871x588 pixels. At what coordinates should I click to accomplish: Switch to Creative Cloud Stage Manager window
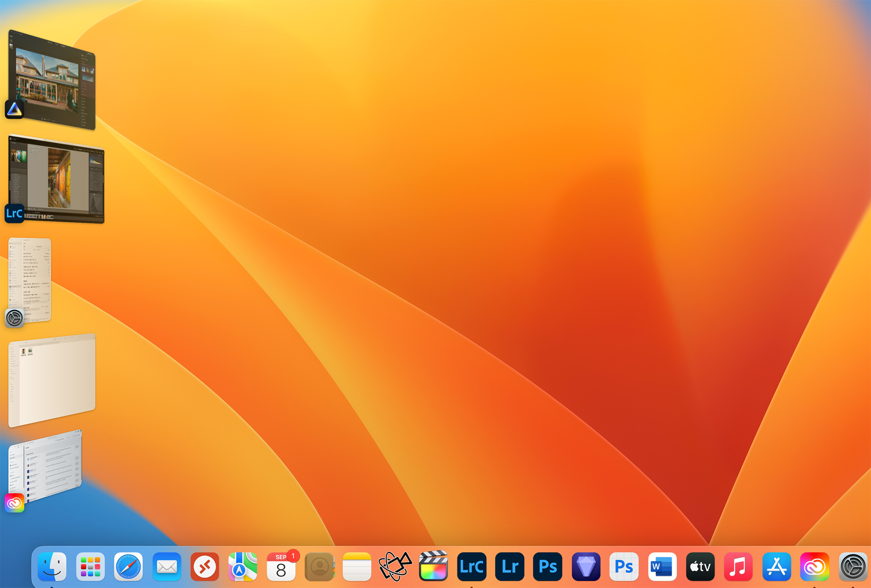tap(45, 467)
